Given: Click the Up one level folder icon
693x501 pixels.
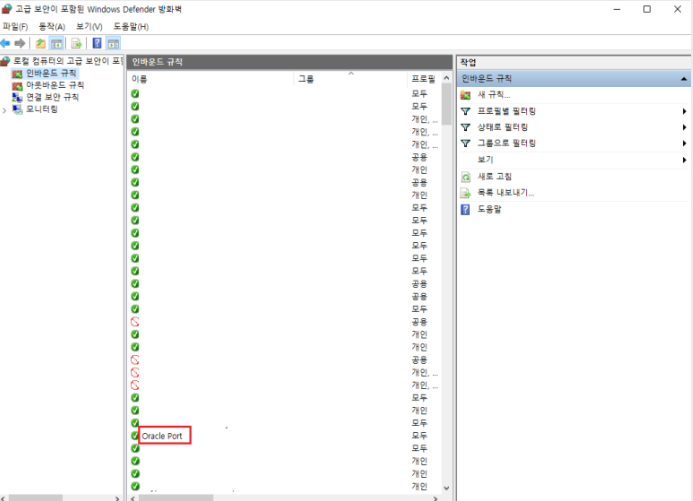Looking at the screenshot, I should coord(40,44).
